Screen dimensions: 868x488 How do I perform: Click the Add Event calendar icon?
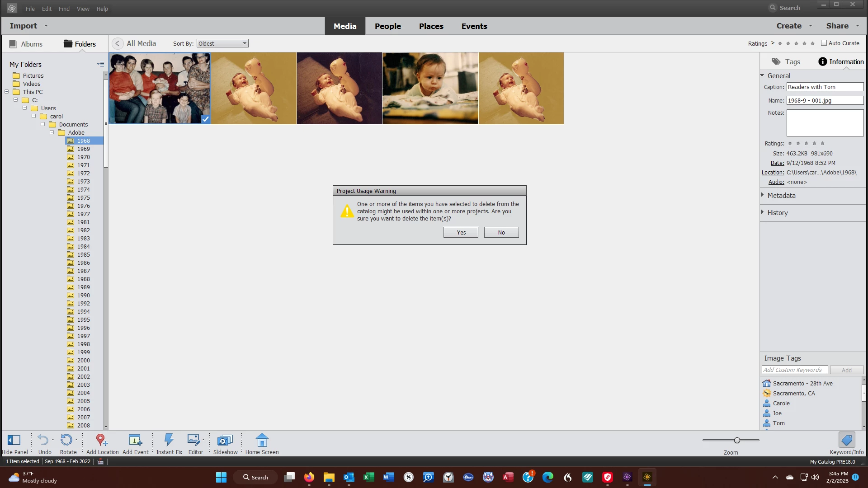click(135, 440)
